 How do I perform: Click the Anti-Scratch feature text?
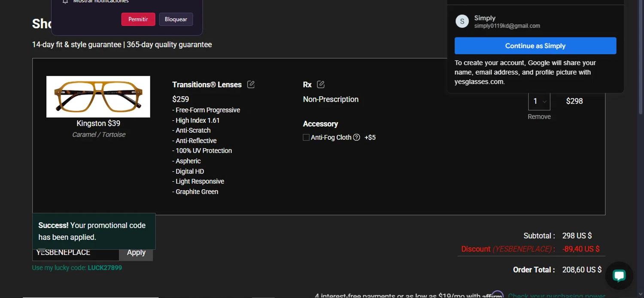point(191,130)
